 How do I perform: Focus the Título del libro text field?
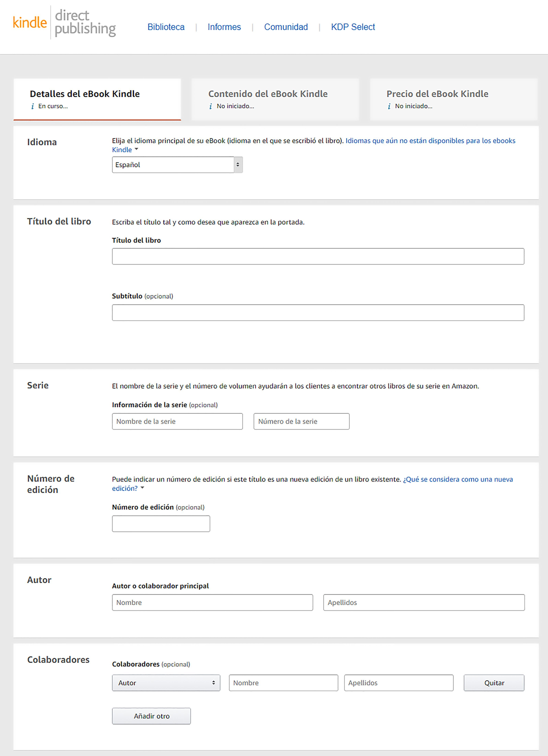coord(318,256)
